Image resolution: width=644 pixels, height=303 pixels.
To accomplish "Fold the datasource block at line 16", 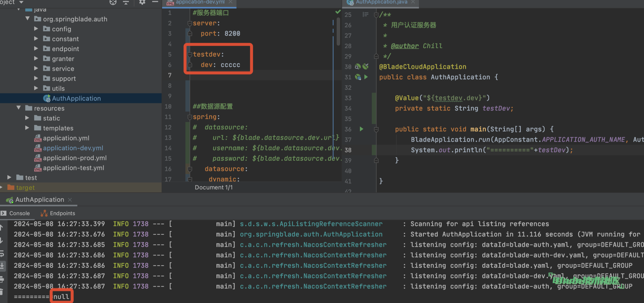I will point(190,169).
